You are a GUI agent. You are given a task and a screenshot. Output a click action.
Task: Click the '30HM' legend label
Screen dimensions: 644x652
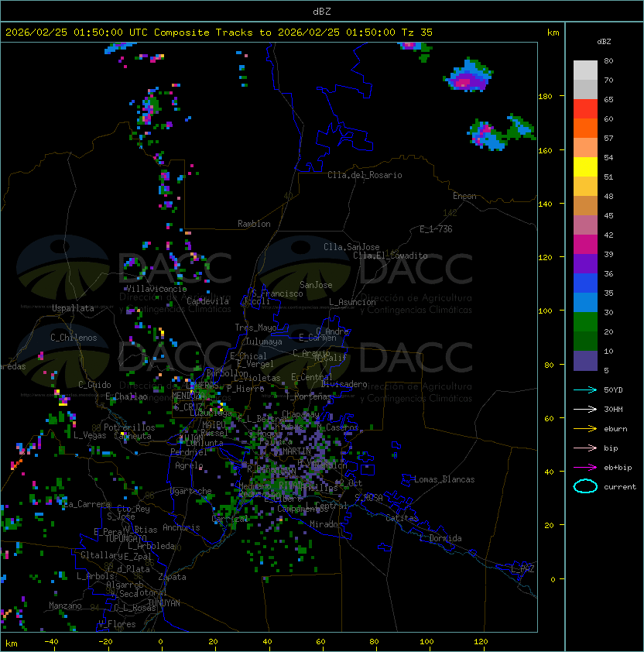(x=613, y=409)
